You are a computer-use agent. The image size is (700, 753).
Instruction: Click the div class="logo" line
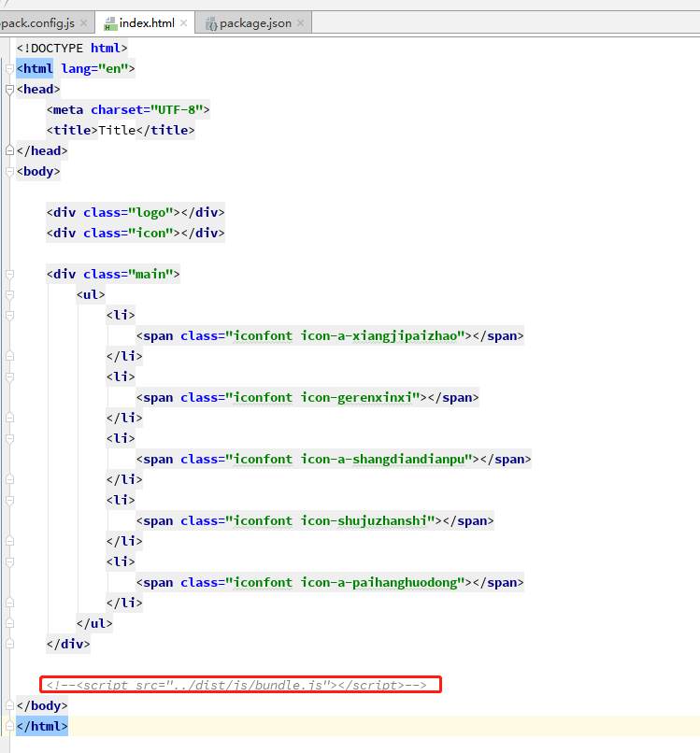(x=136, y=212)
